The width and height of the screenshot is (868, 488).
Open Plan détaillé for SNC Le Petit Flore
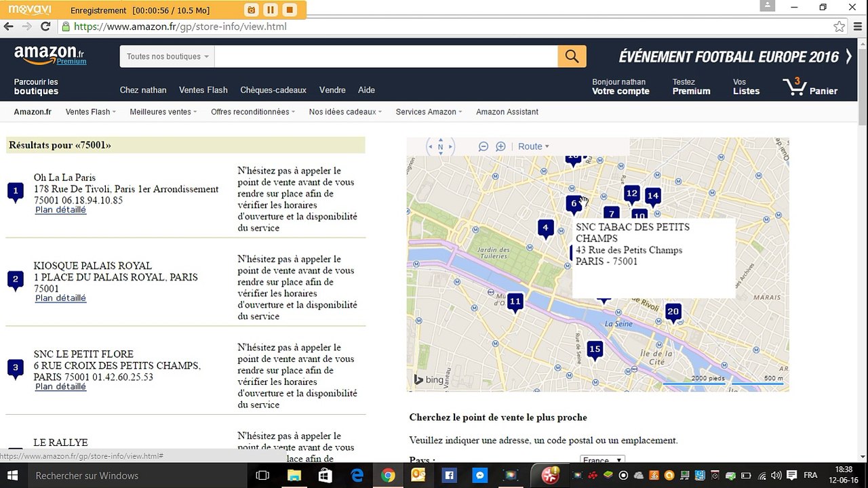tap(60, 387)
